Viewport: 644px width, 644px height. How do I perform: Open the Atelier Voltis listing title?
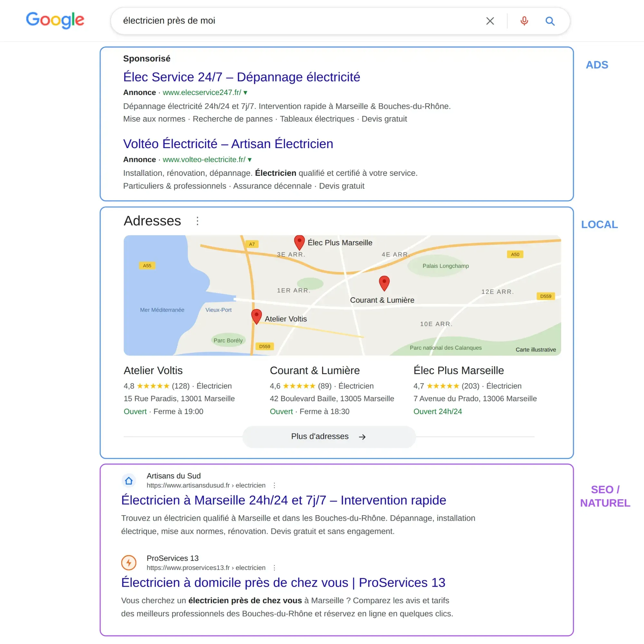tap(153, 371)
